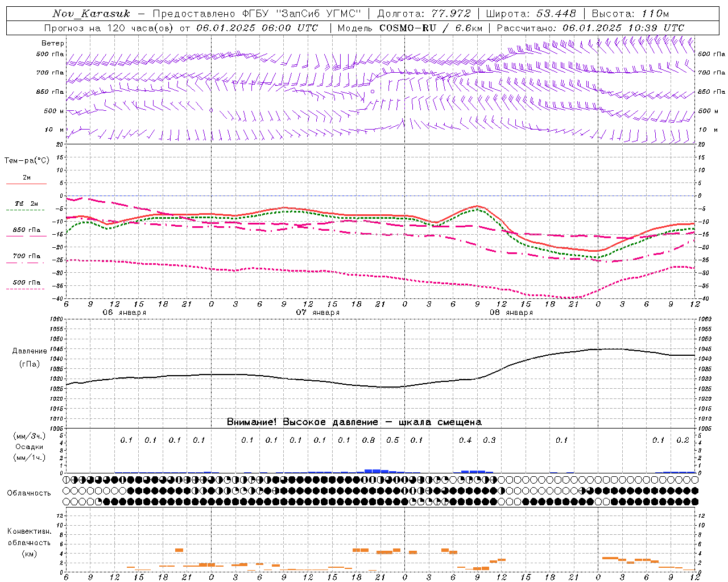This screenshot has height=582, width=728.
Task: Click the 'Td 2м' dew point legend entry
Action: 27,203
